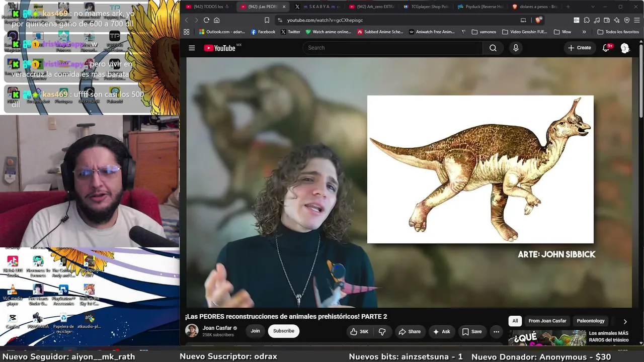Open the vamonos bookmarks folder
This screenshot has width=644, height=362.
tap(484, 32)
